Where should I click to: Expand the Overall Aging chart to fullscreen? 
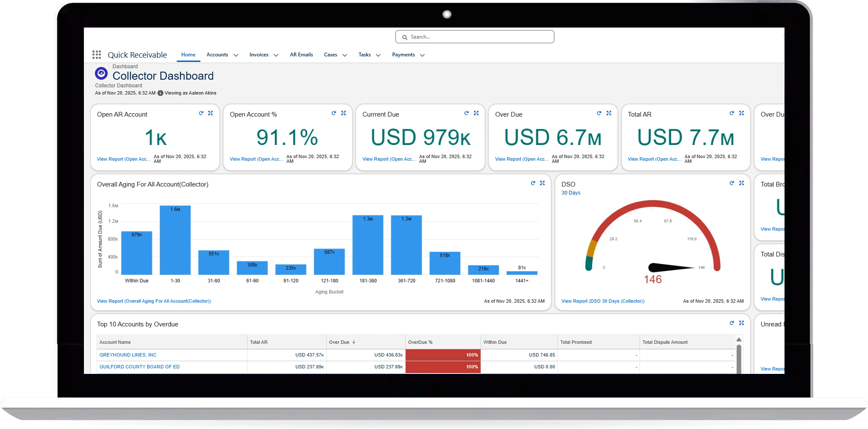[542, 183]
